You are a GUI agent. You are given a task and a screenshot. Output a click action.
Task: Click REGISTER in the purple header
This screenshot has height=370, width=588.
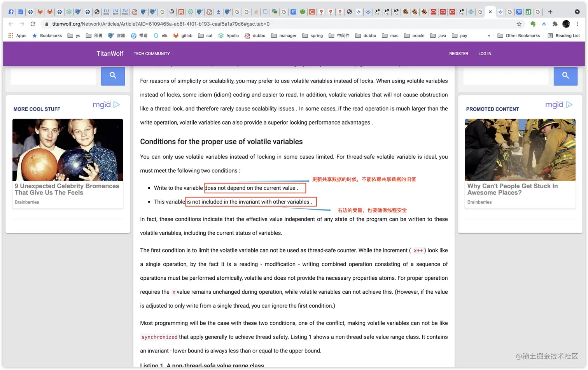point(458,54)
